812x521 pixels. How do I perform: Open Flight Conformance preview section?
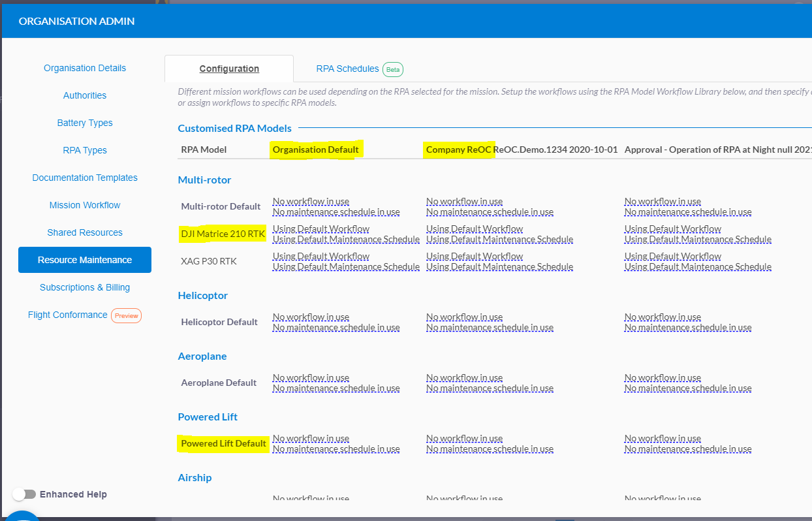(85, 315)
